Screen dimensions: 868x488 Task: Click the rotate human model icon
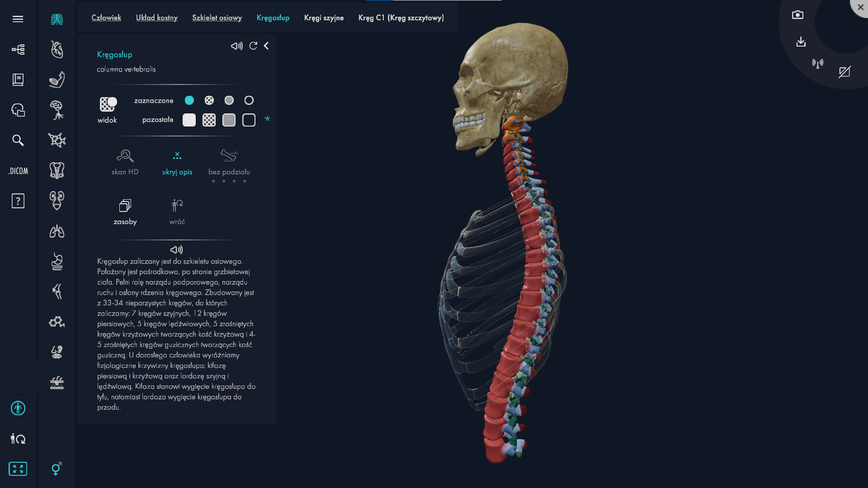pyautogui.click(x=18, y=439)
